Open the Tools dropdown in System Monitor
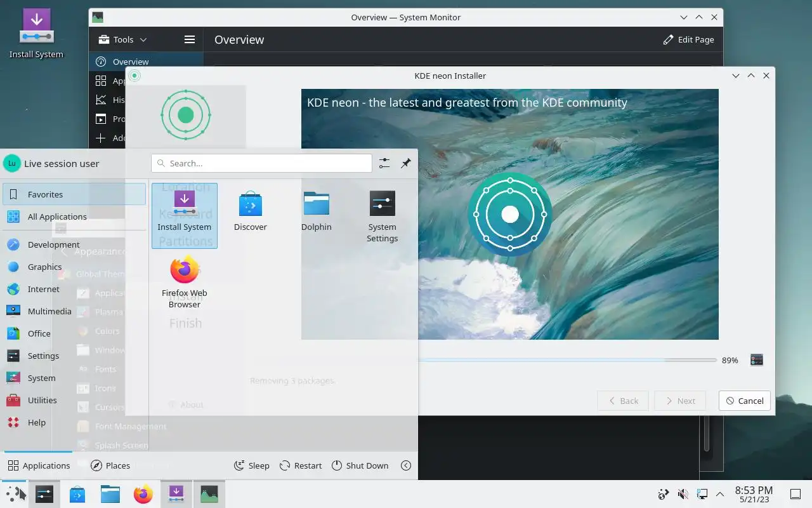The height and width of the screenshot is (508, 812). tap(123, 39)
